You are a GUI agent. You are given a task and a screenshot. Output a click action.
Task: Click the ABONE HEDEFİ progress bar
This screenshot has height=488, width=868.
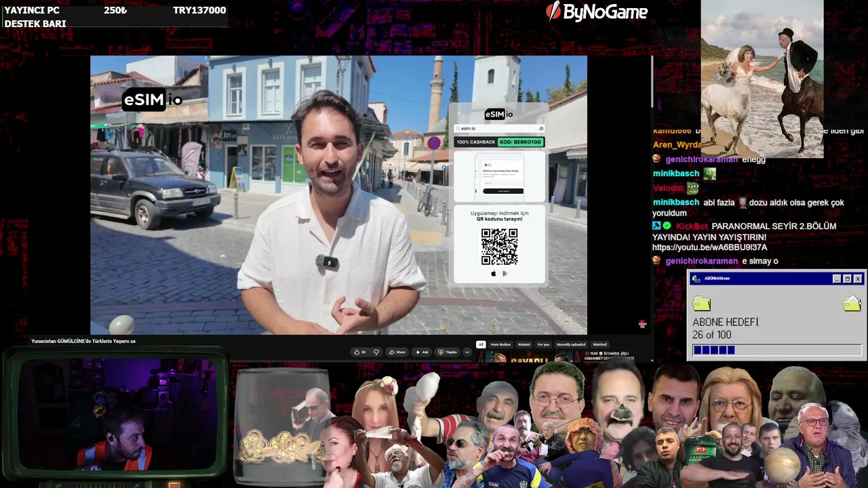tap(776, 350)
